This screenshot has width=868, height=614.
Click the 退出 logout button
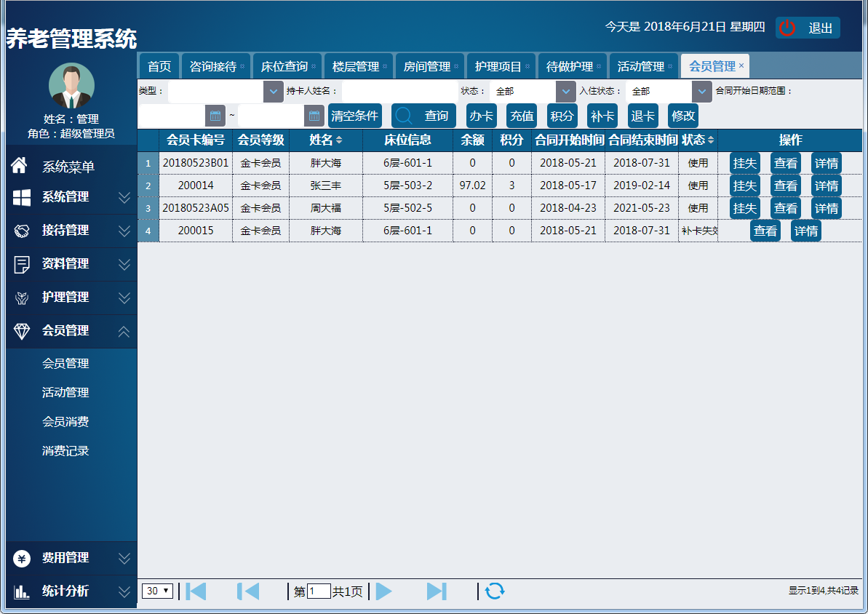[808, 28]
